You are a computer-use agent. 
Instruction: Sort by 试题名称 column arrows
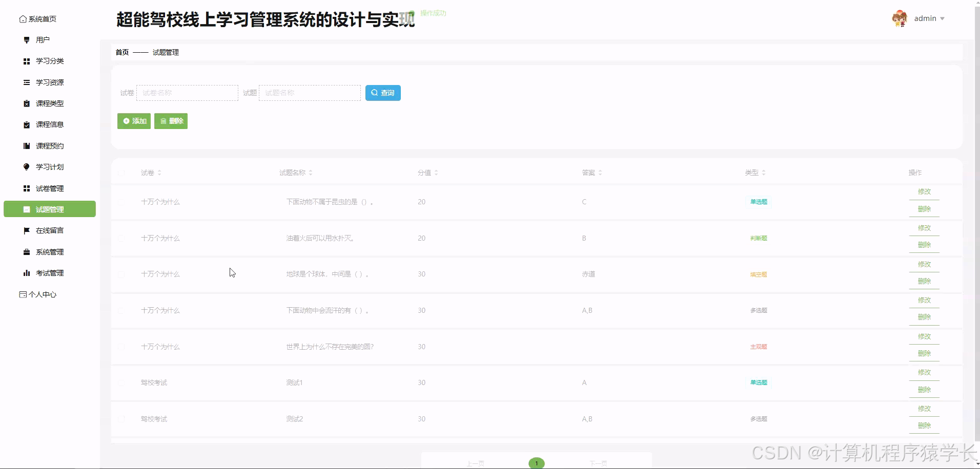pyautogui.click(x=311, y=173)
